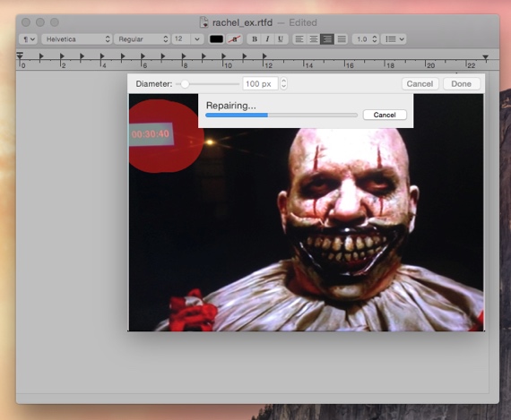The height and width of the screenshot is (420, 511).
Task: Open the paragraph styles dropdown
Action: (28, 39)
